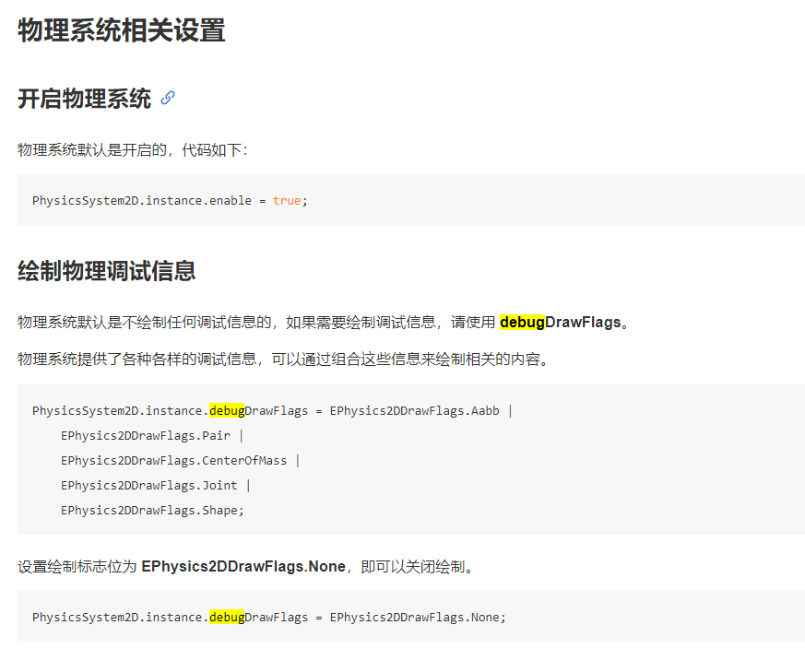Click the orange 'true' keyword in the code
Image resolution: width=805 pixels, height=672 pixels.
click(287, 200)
